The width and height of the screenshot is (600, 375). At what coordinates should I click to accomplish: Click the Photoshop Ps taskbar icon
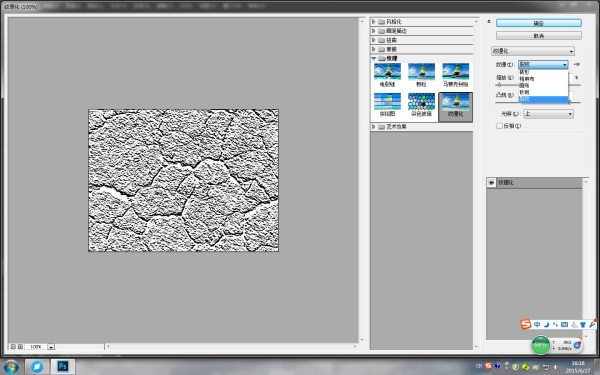[x=63, y=367]
